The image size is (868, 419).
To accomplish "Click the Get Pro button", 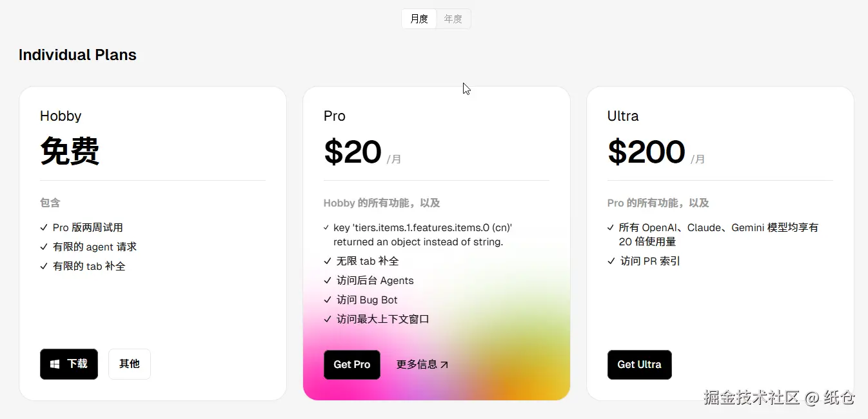I will 351,365.
